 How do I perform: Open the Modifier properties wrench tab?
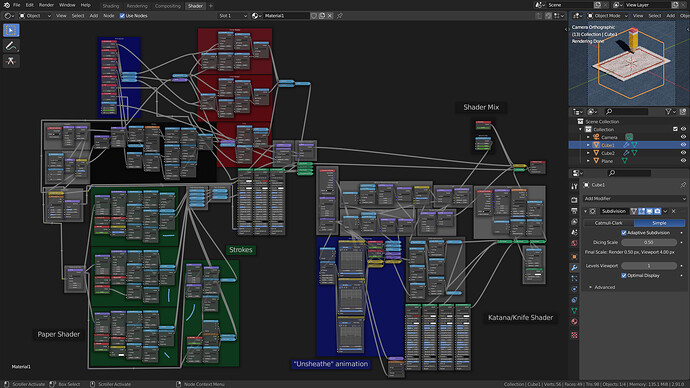574,267
